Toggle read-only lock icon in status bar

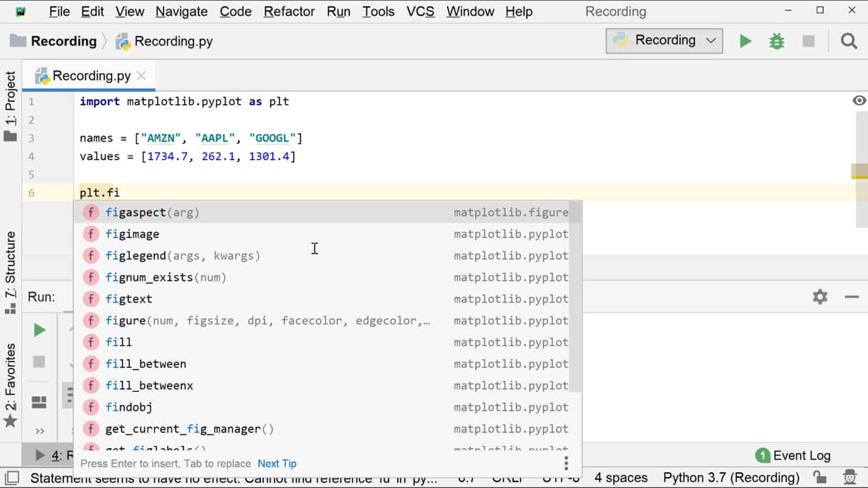820,477
